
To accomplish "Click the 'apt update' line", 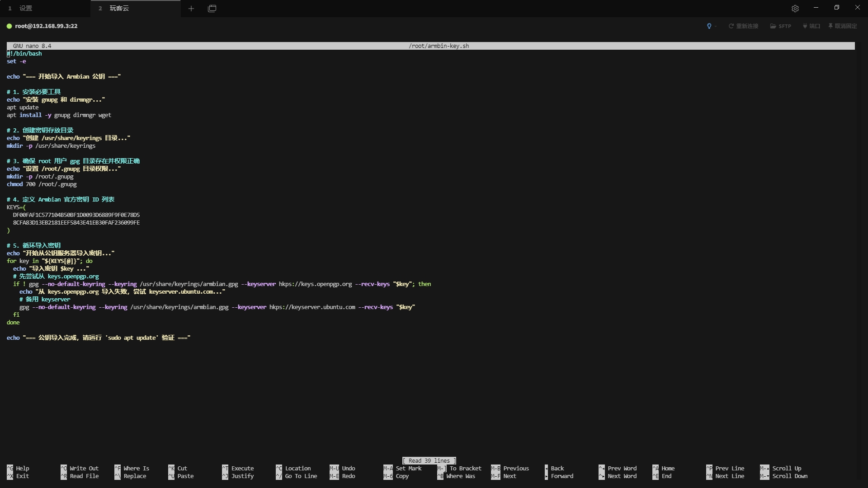I will pos(23,108).
